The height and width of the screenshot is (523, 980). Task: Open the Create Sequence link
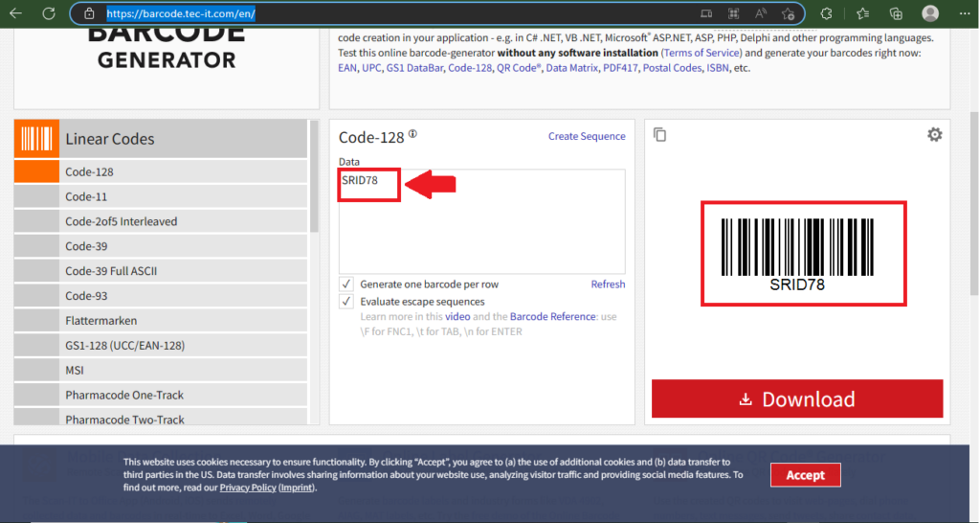(587, 136)
